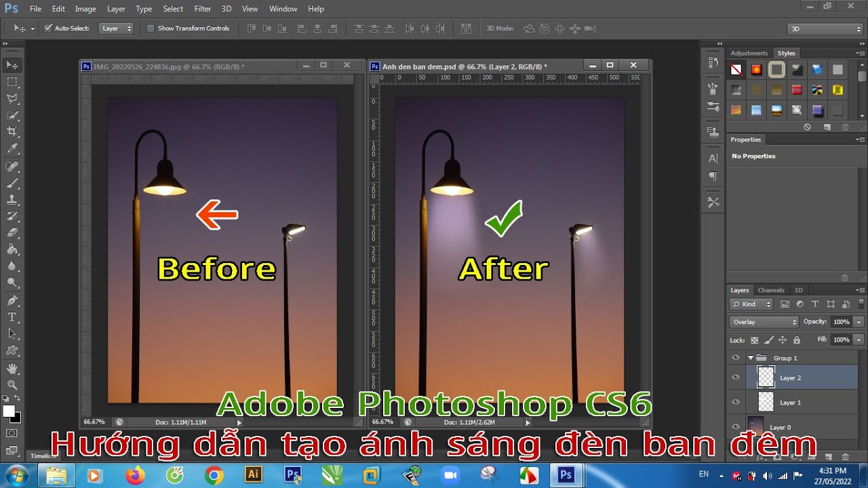The height and width of the screenshot is (488, 868).
Task: Switch to the 3D tab in Layers panel
Action: coord(798,290)
